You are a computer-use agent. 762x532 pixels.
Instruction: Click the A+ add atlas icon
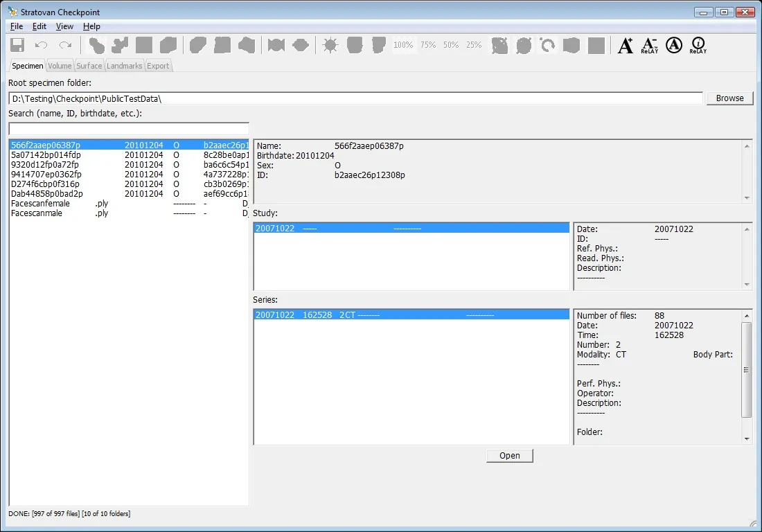point(625,46)
